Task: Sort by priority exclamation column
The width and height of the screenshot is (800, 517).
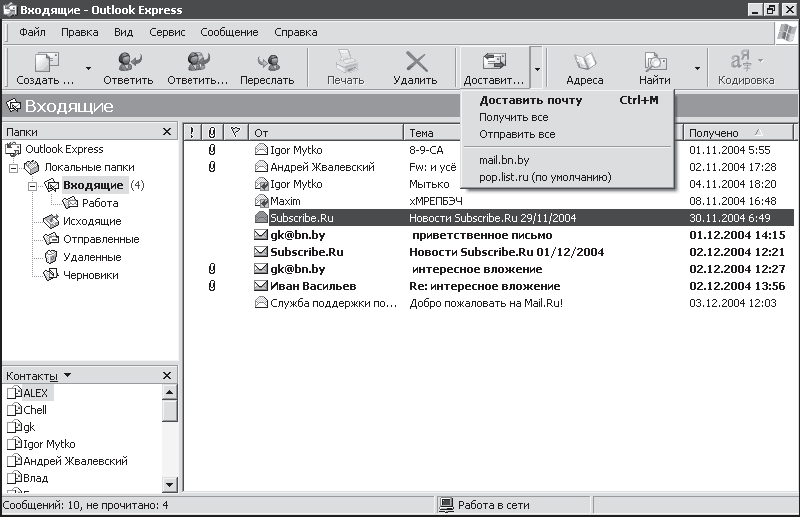Action: tap(192, 133)
